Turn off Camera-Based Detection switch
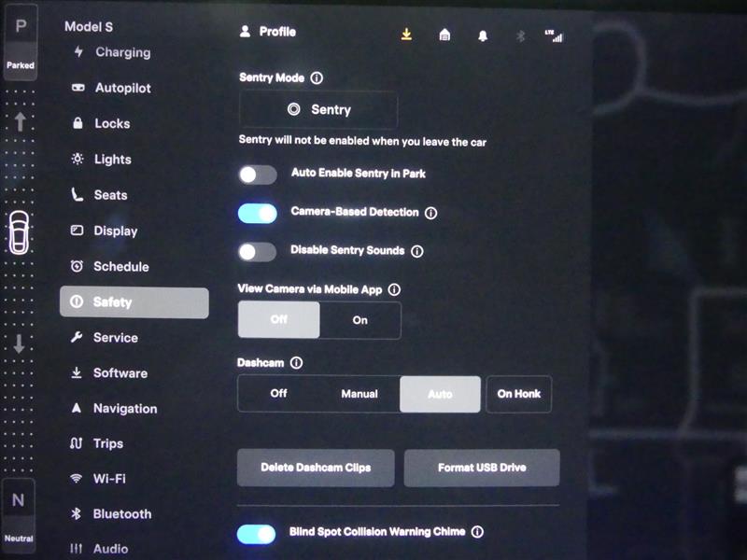747x560 pixels. click(258, 214)
